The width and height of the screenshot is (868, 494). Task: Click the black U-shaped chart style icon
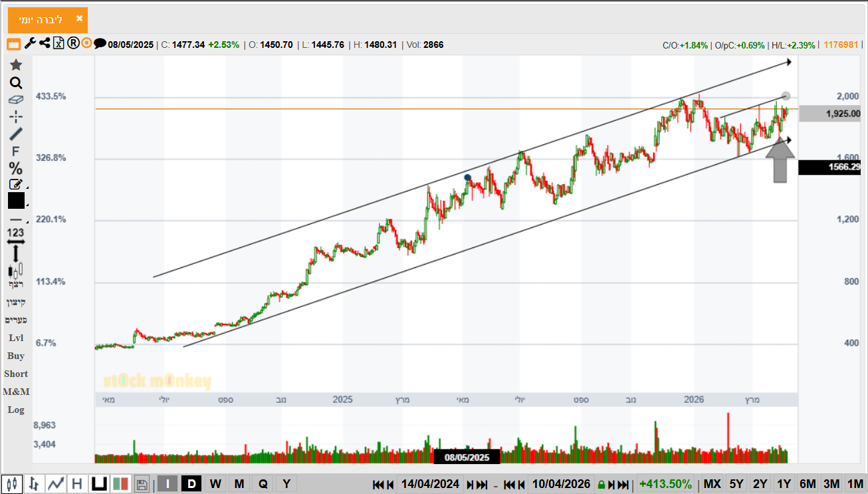99,483
